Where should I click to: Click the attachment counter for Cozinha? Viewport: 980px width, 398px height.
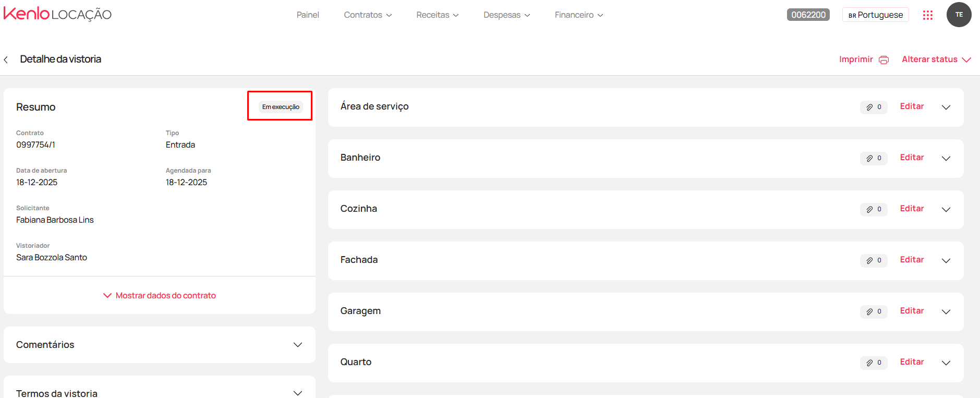coord(874,209)
